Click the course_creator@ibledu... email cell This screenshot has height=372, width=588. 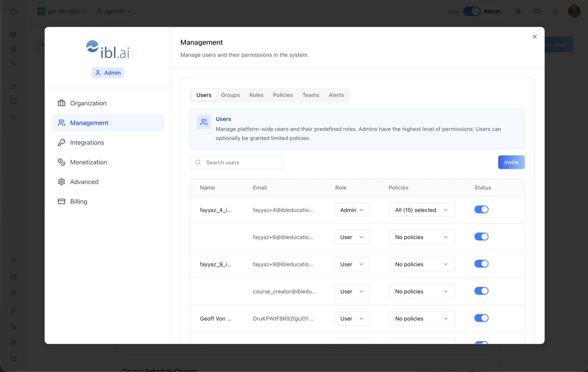point(284,291)
